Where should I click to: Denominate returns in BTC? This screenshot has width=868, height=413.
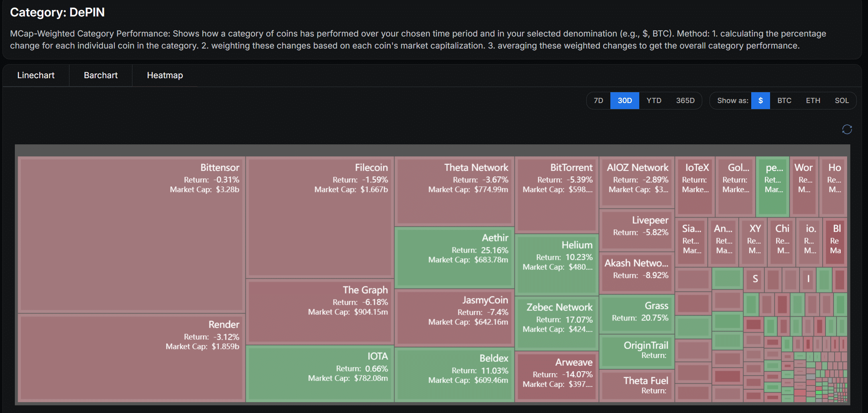(x=784, y=101)
